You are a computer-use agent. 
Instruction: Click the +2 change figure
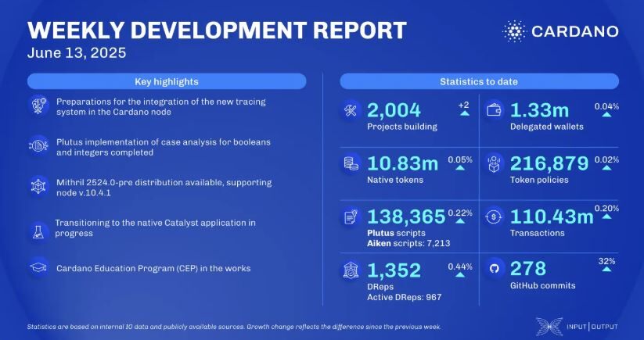click(464, 106)
